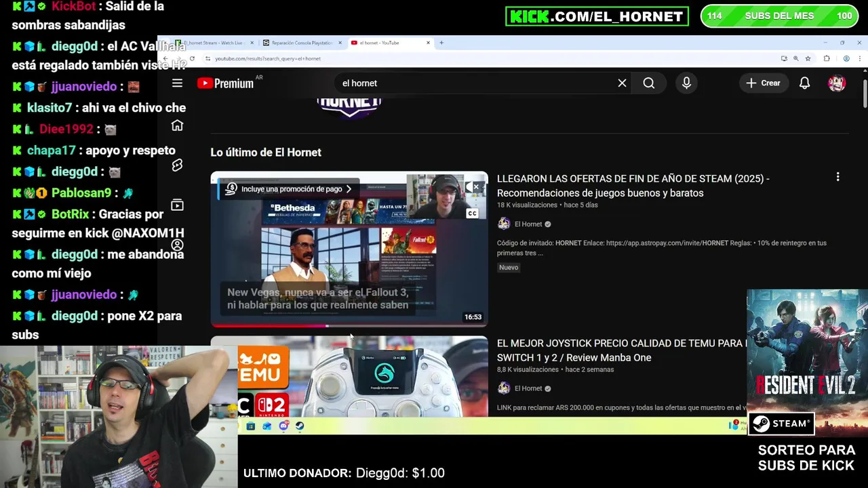Play the Steam ofertas video thumbnail

click(349, 249)
